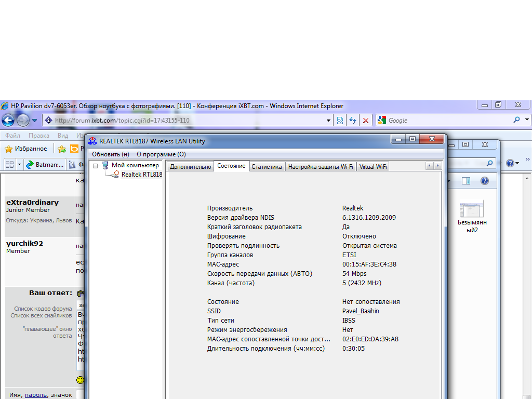532x399 pixels.
Task: Click the 54 Mbps data rate value
Action: (x=354, y=273)
